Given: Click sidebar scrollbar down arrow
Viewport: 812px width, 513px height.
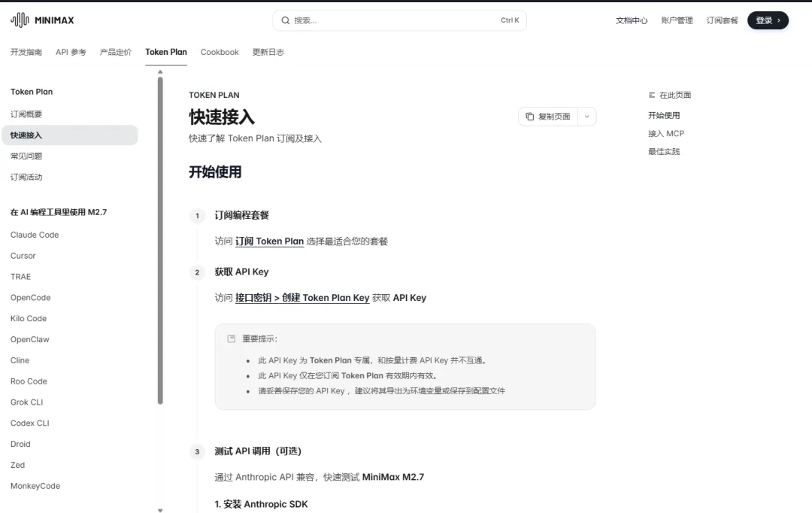Looking at the screenshot, I should tap(160, 511).
